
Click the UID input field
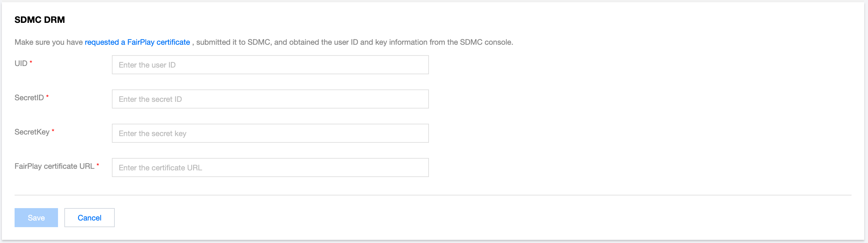click(270, 65)
